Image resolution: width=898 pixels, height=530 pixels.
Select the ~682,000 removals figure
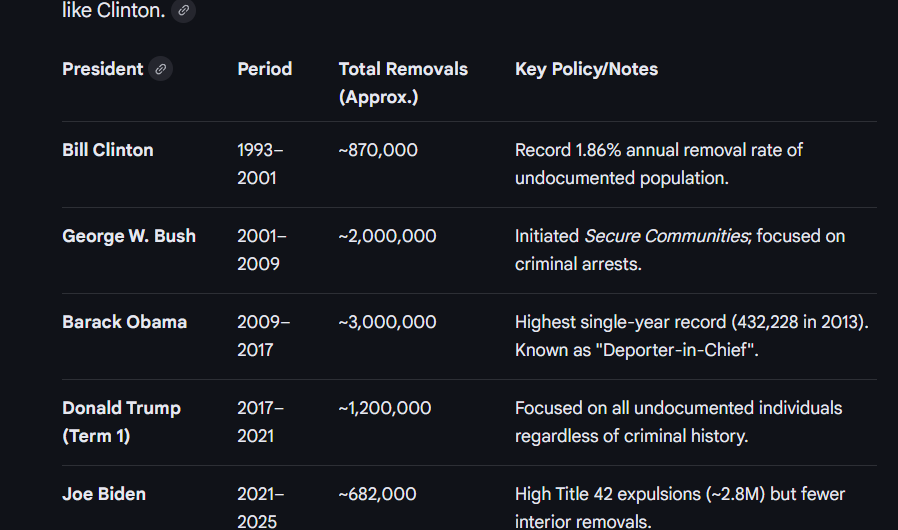tap(378, 494)
